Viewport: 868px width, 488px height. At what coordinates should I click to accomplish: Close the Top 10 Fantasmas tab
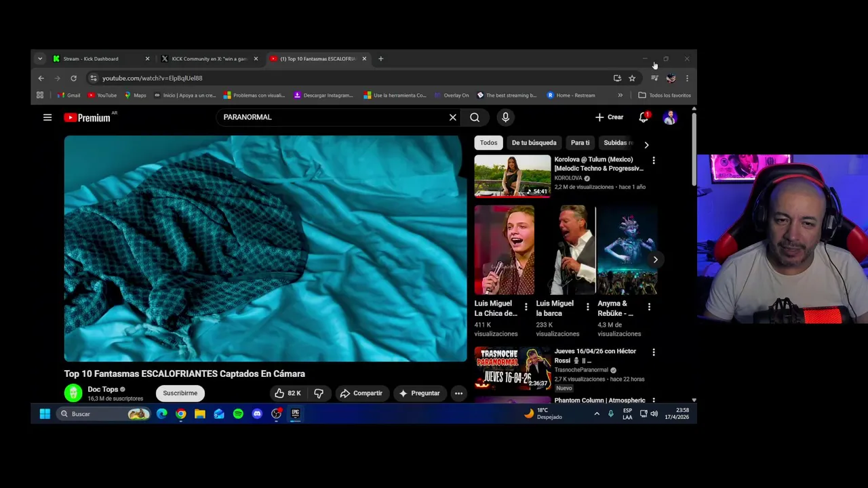click(364, 59)
